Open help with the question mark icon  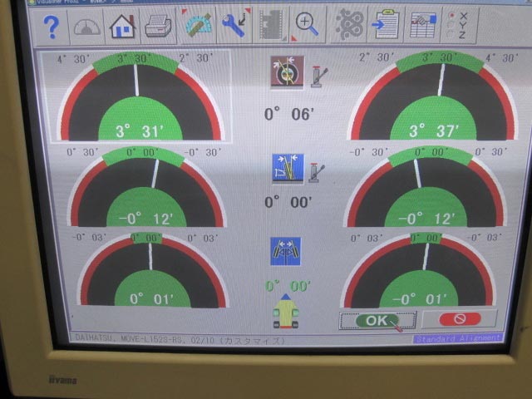coord(52,27)
